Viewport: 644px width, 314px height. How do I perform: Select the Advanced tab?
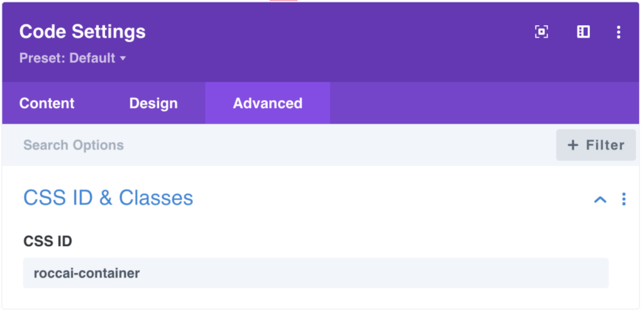267,103
